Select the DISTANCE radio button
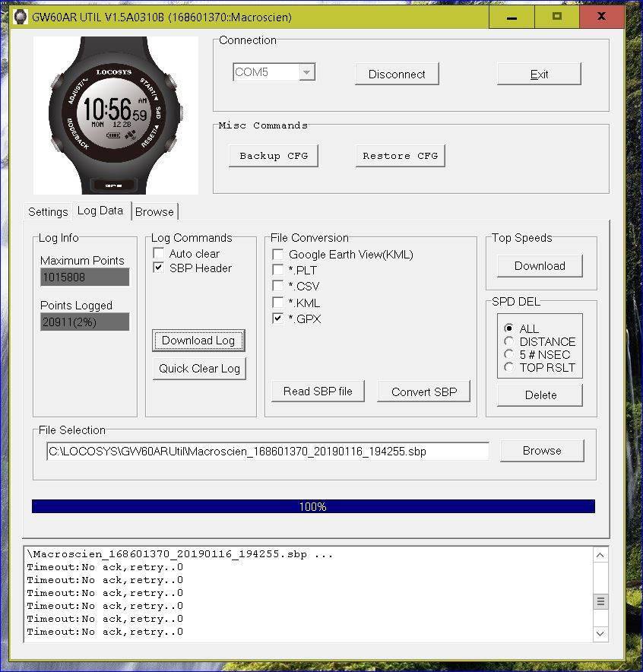This screenshot has width=643, height=672. 509,341
